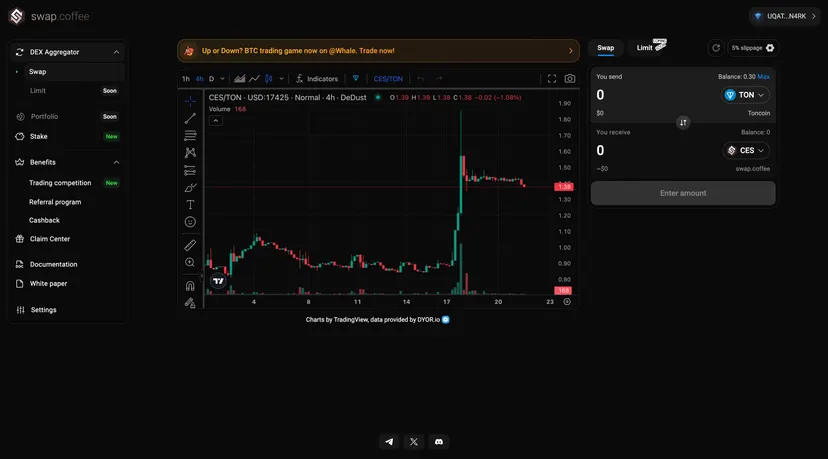The width and height of the screenshot is (828, 459).
Task: Collapse the indicator legend arrow
Action: pyautogui.click(x=215, y=121)
